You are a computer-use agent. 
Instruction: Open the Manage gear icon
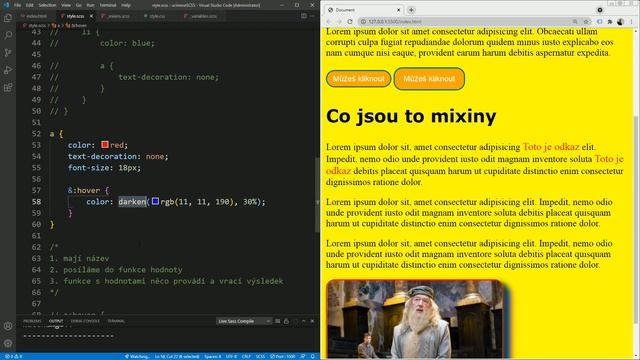click(x=8, y=343)
